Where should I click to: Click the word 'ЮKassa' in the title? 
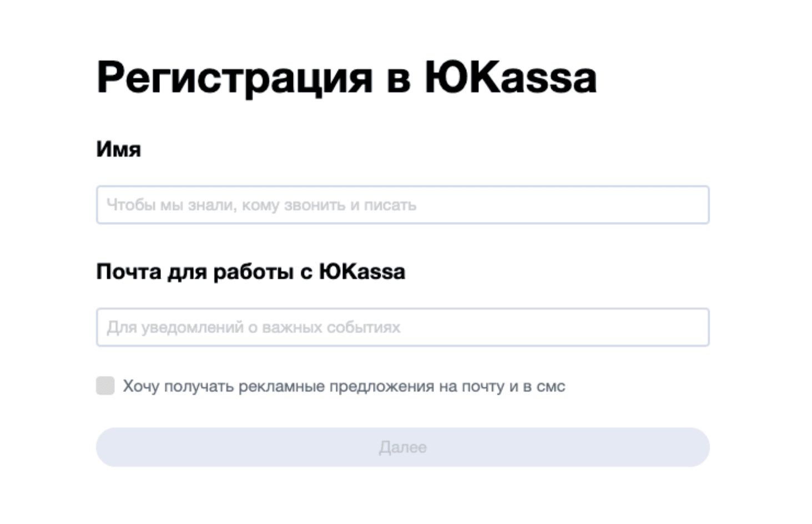point(511,78)
